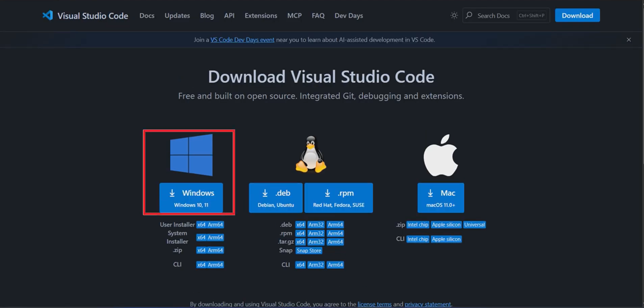
Task: Click the download arrow on the .deb button
Action: (266, 193)
